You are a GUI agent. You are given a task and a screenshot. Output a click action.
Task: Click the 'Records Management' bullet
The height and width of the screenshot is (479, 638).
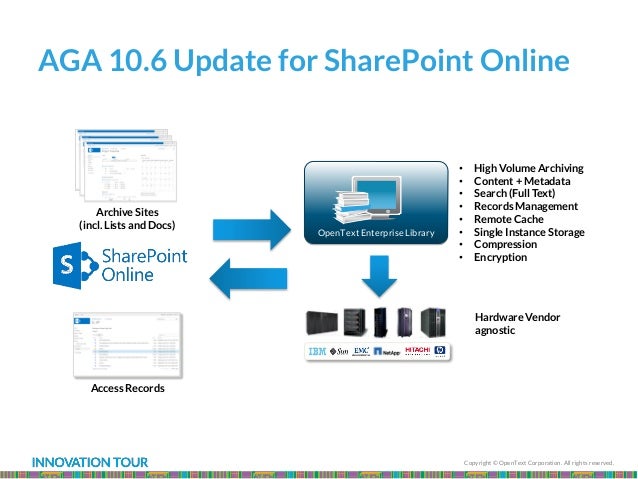526,206
